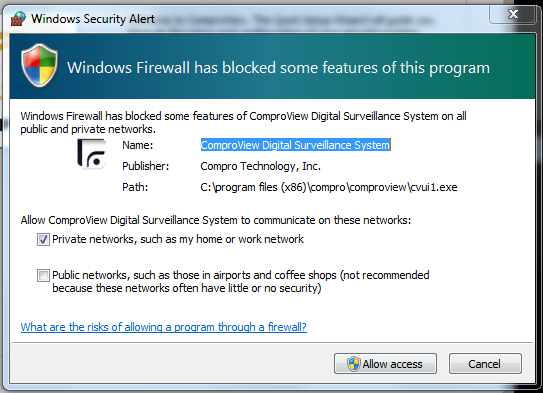Click the Compro Technology publisher text
The height and width of the screenshot is (393, 543).
tap(260, 166)
